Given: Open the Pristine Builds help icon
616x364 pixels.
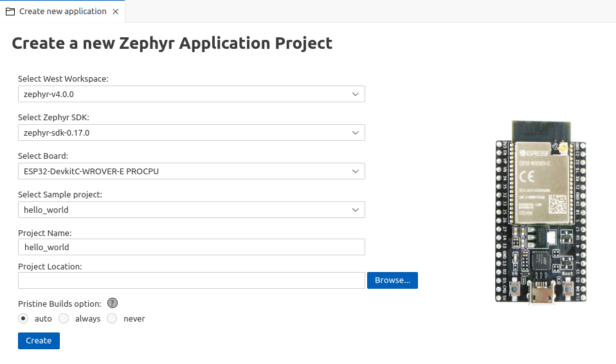Looking at the screenshot, I should 113,304.
